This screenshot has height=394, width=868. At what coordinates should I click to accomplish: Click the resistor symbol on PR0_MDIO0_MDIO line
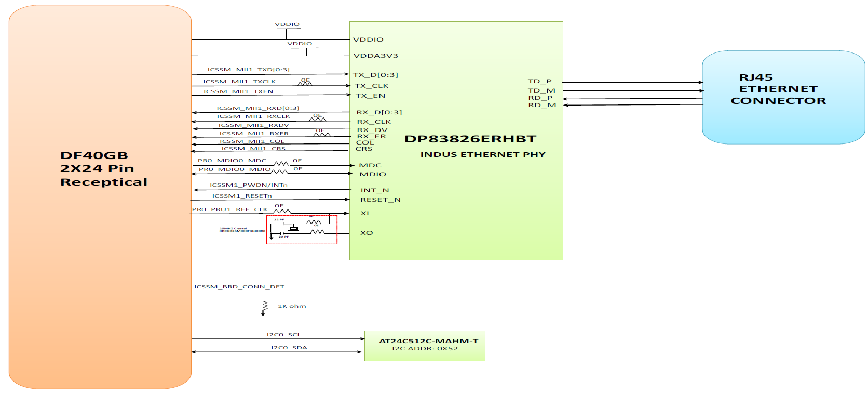coord(279,172)
